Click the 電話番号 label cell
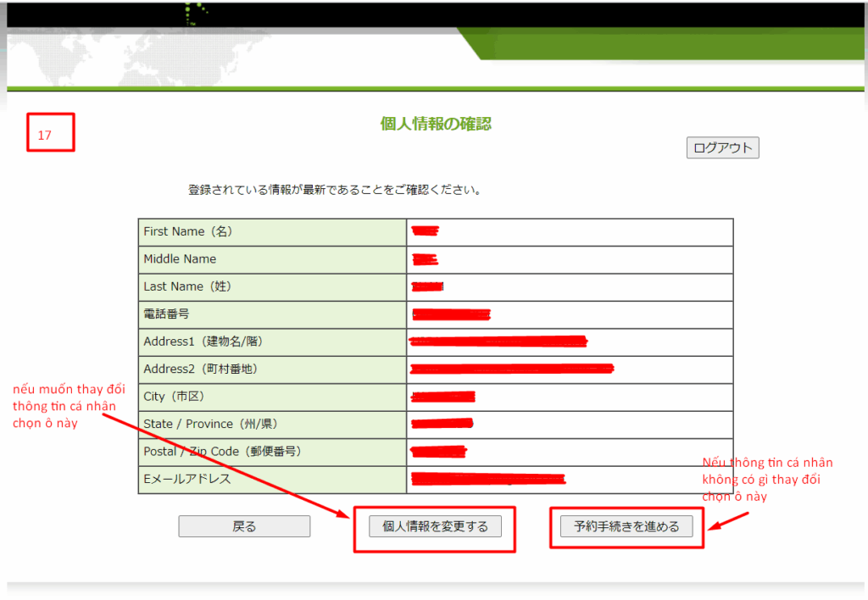The width and height of the screenshot is (868, 600). (272, 314)
